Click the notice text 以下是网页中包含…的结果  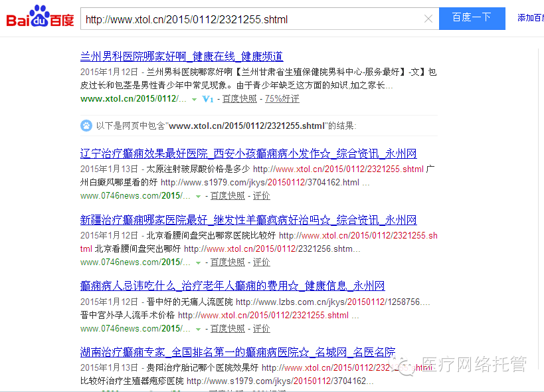coord(227,126)
